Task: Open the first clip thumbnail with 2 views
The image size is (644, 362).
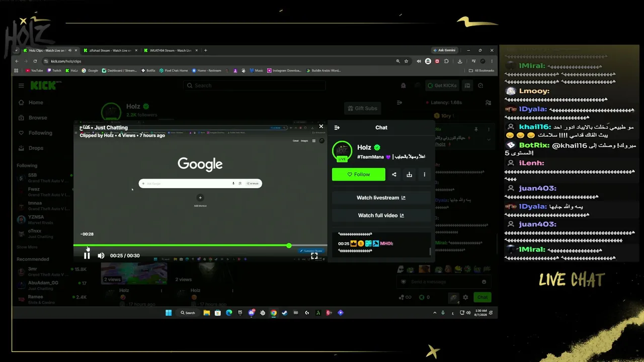Action: pos(134,272)
